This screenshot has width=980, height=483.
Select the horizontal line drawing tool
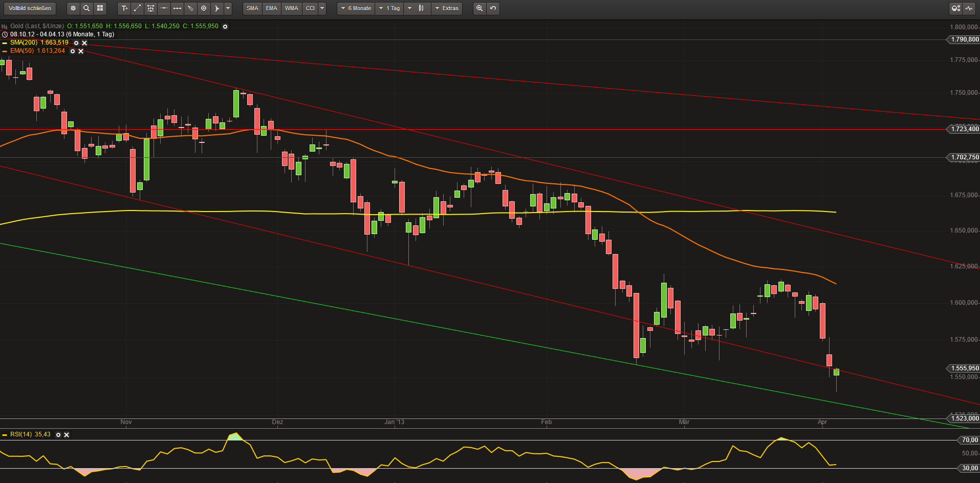point(164,8)
